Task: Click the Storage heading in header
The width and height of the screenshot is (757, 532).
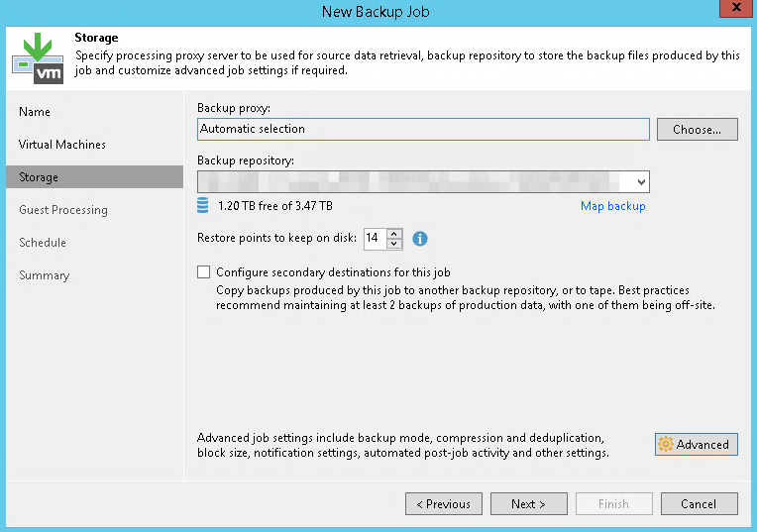Action: 96,38
